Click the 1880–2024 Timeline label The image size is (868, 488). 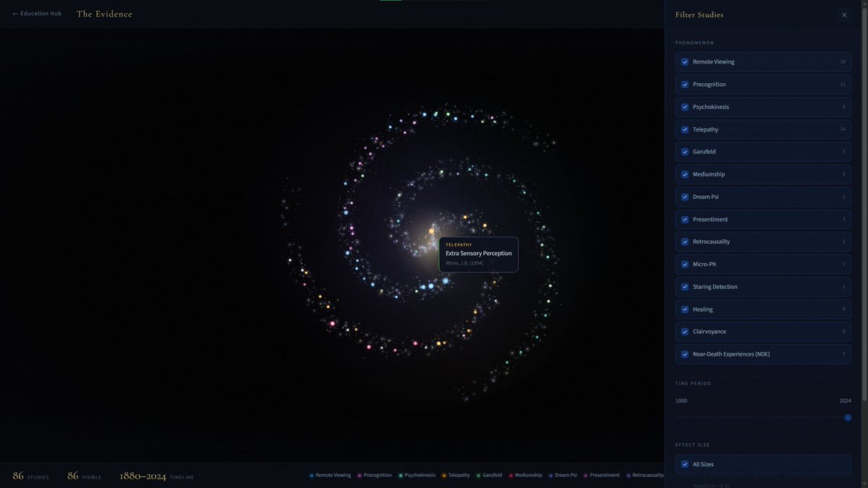tap(157, 476)
